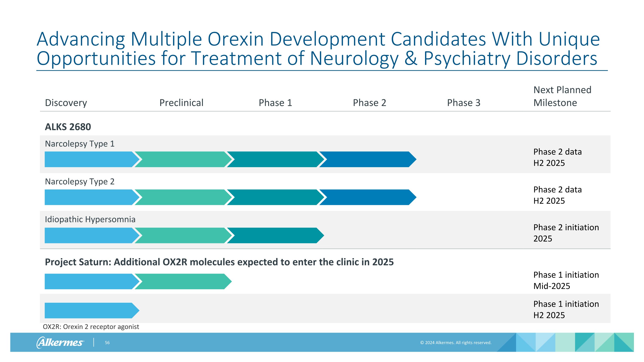The height and width of the screenshot is (362, 644).
Task: Click the Preclinical column header
Action: click(x=181, y=103)
